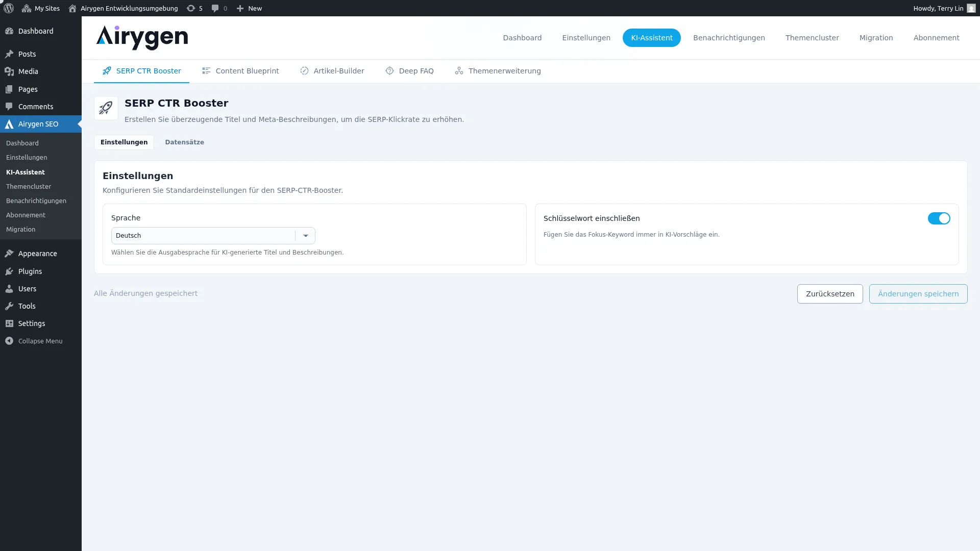Open Abonnement in the sidebar submenu
980x551 pixels.
click(26, 215)
